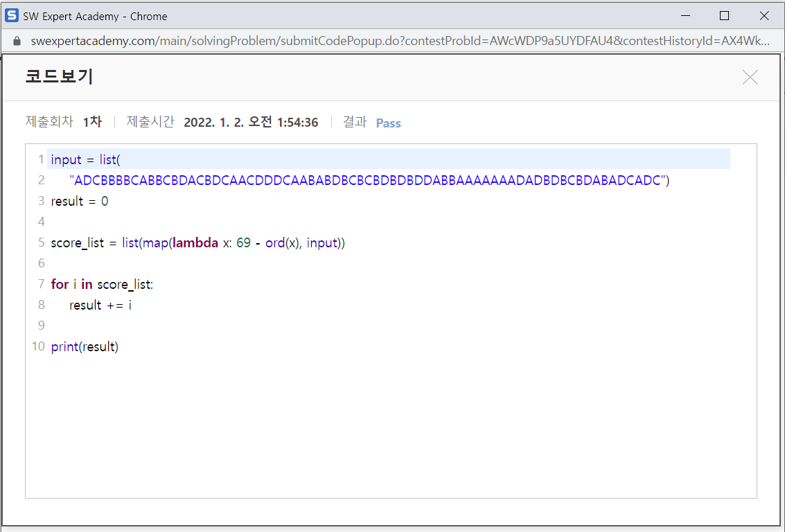The image size is (785, 532).
Task: Click the 1차 submission count value
Action: coord(92,122)
